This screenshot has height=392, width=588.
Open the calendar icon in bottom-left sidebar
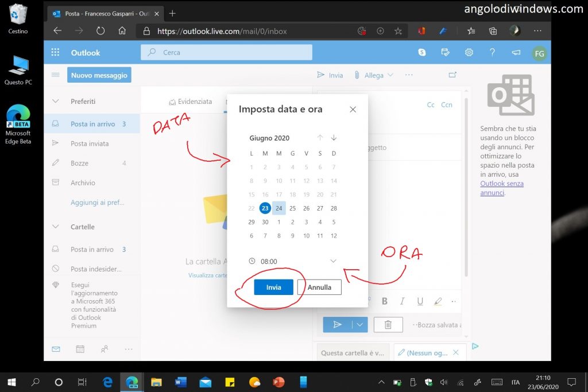[80, 349]
